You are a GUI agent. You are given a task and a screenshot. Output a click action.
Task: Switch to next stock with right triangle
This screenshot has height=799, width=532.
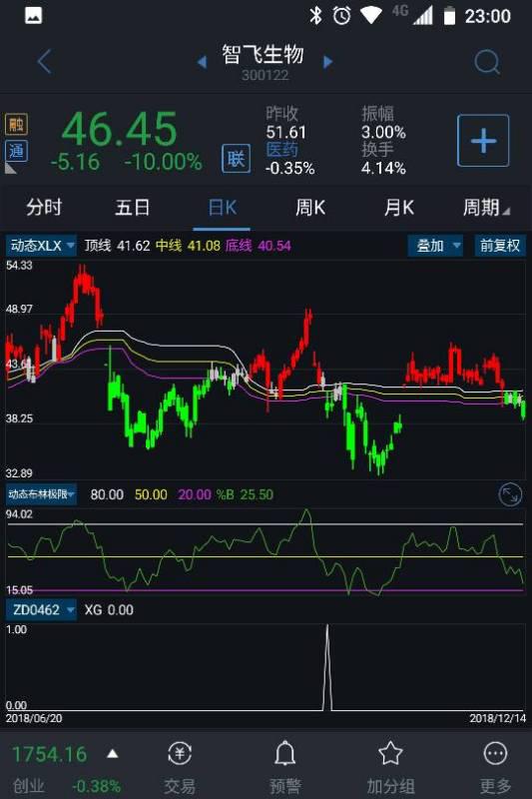pos(328,62)
